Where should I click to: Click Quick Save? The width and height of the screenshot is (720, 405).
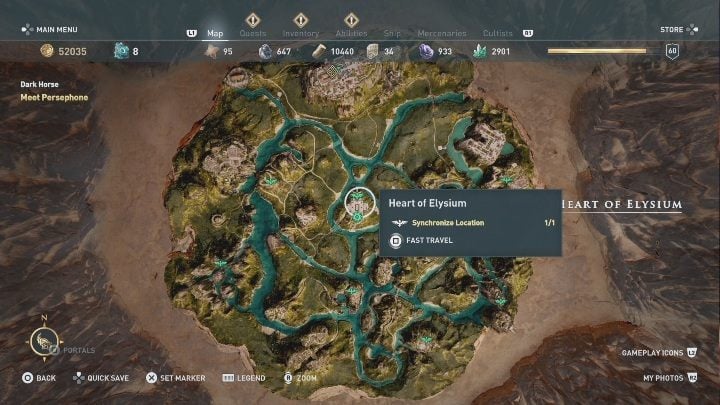(x=101, y=378)
